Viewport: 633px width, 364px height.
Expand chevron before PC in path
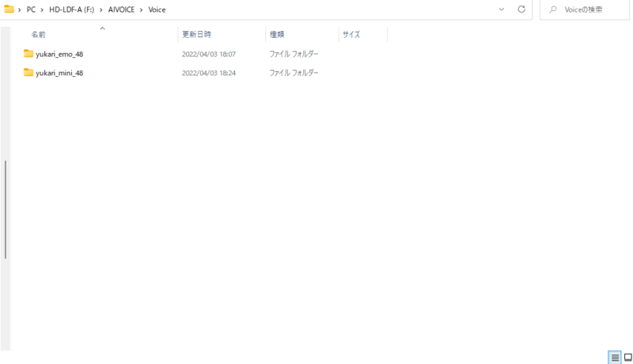coord(19,9)
